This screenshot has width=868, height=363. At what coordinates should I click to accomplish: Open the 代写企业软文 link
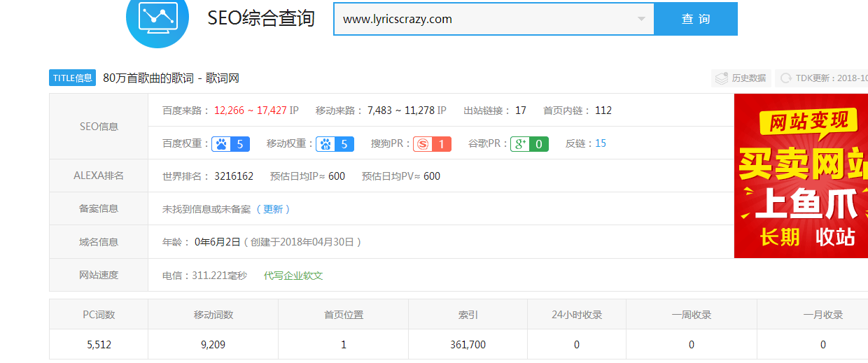[293, 276]
